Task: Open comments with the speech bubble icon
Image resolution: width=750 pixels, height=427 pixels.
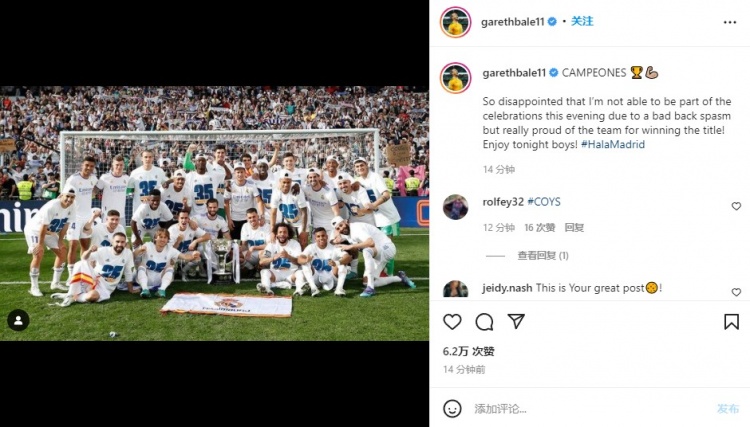Action: tap(484, 322)
